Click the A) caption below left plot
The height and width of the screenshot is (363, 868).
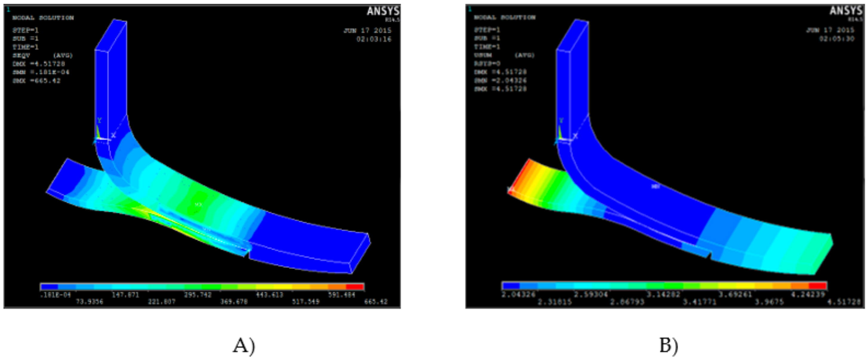click(244, 346)
